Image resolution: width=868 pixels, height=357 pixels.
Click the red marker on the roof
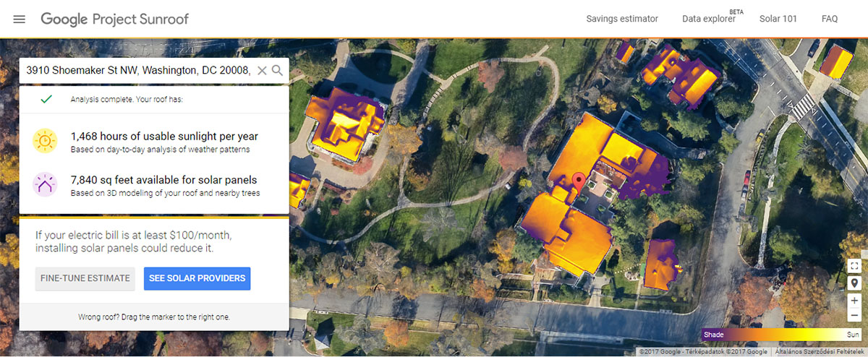point(578,181)
